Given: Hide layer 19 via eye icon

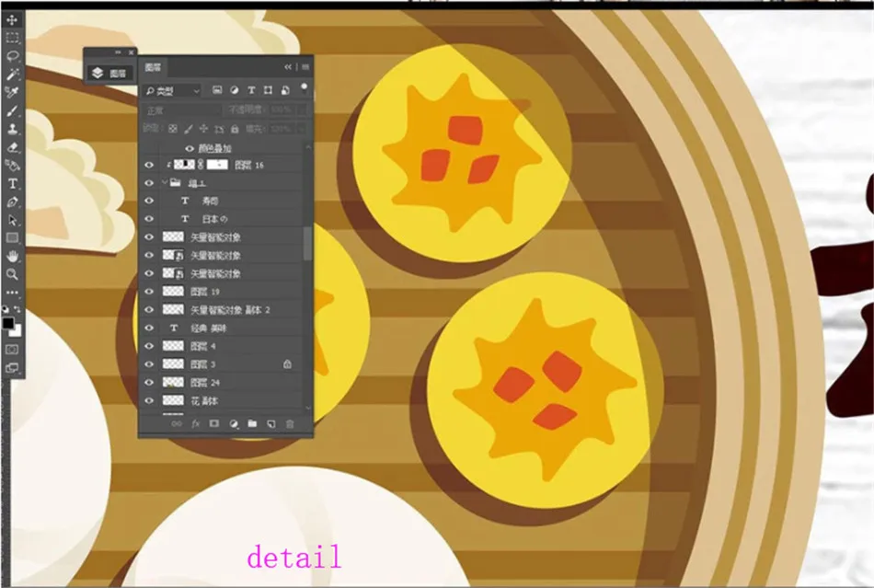Looking at the screenshot, I should point(149,292).
